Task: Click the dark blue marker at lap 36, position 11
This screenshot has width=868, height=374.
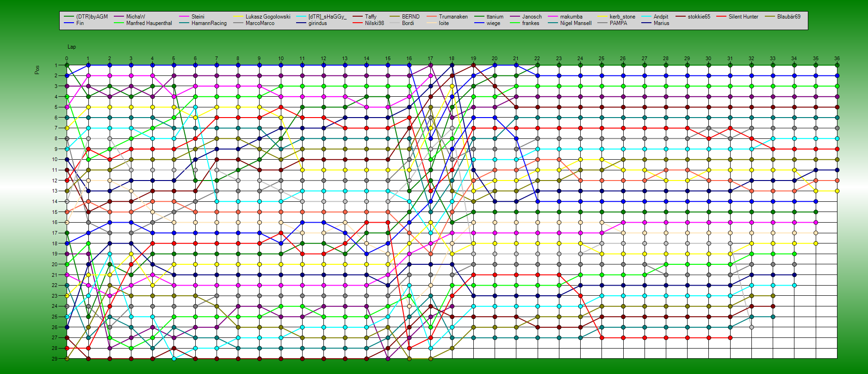Action: [837, 170]
